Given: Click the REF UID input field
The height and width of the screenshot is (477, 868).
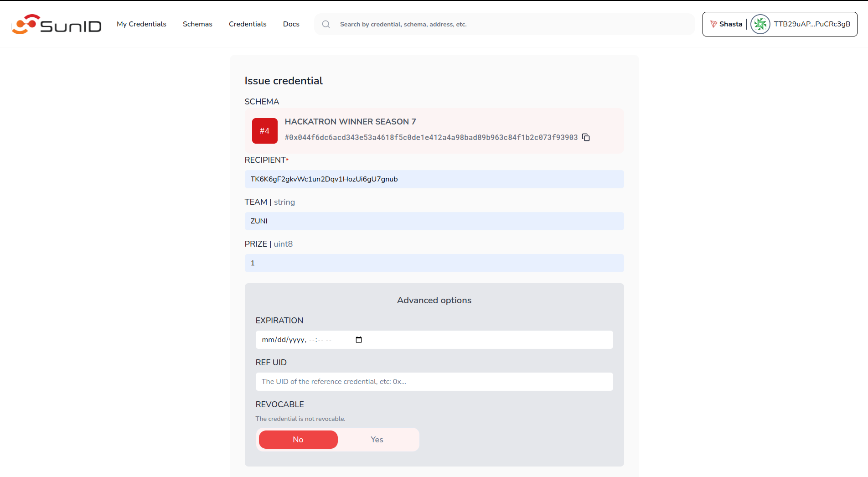Looking at the screenshot, I should point(434,382).
